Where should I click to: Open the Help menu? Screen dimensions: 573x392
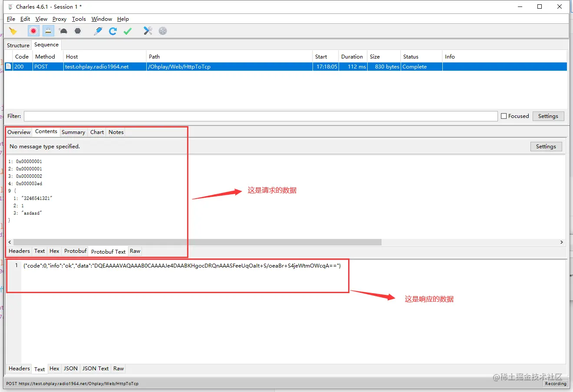click(123, 19)
